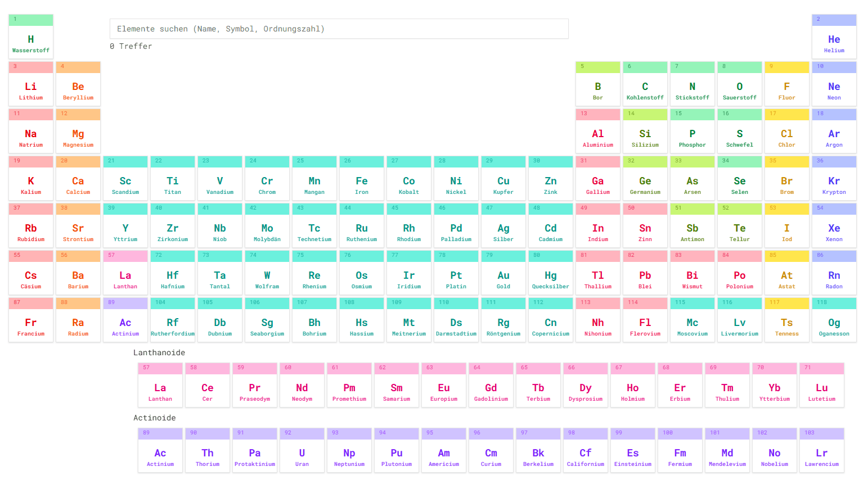Select the Phosphor (P) tile
Screen dimensions: 868x480
pos(692,131)
